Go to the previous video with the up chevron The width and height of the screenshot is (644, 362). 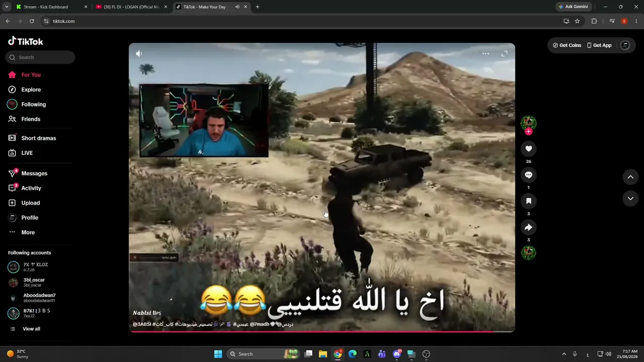pyautogui.click(x=630, y=177)
